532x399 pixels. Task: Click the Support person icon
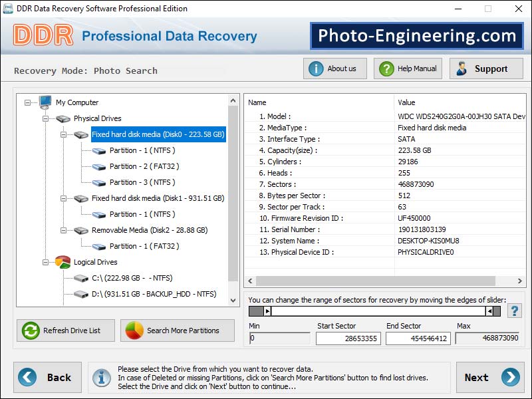(460, 68)
